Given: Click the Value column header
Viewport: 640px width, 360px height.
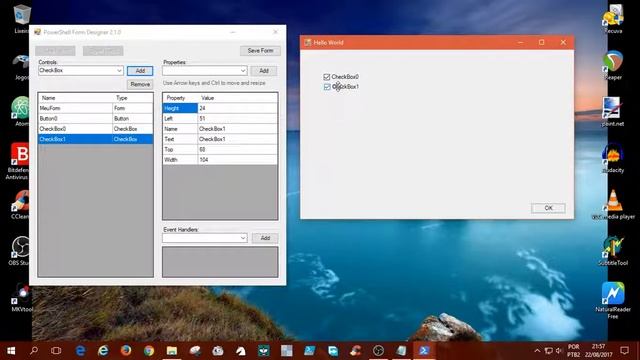Looking at the screenshot, I should [x=237, y=98].
